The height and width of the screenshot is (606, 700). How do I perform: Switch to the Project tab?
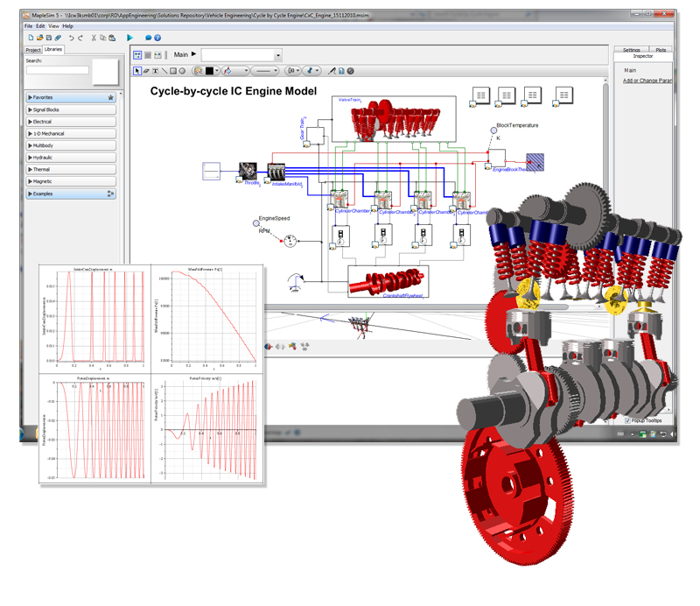click(x=31, y=50)
